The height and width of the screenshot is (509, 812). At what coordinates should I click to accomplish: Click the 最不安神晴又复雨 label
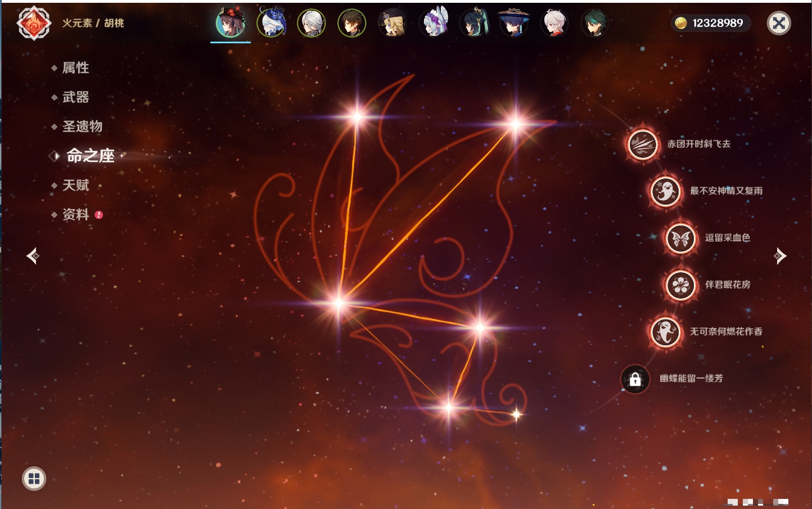pyautogui.click(x=727, y=191)
